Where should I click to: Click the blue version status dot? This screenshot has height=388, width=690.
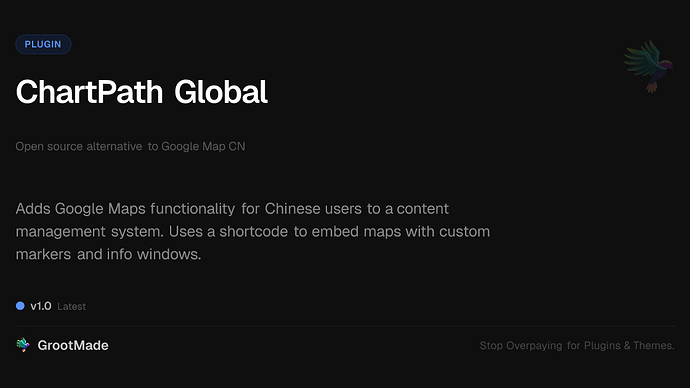20,306
